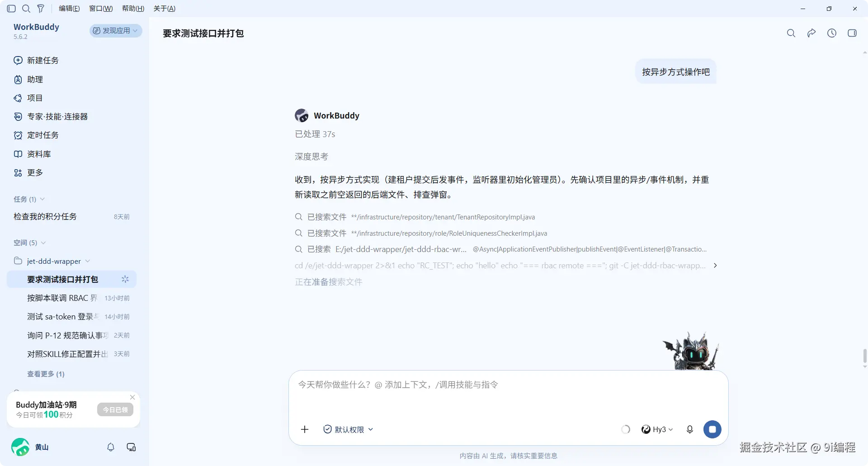Close the Buddy加油站 banner
Image resolution: width=868 pixels, height=466 pixels.
(x=132, y=397)
